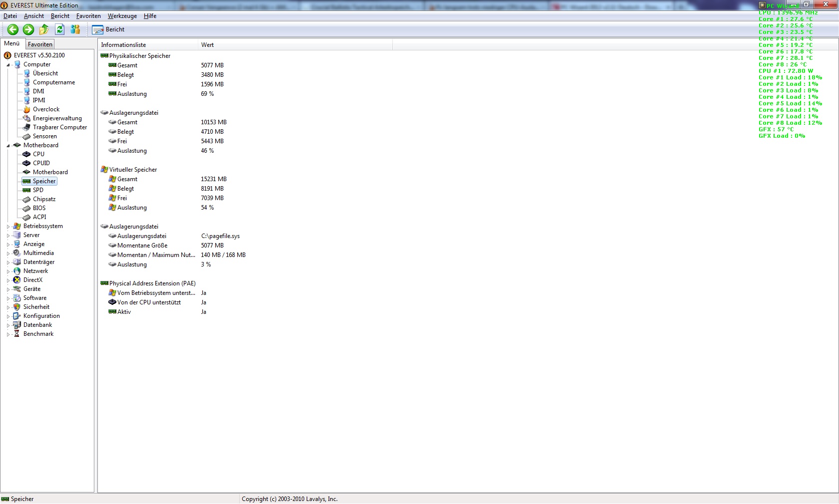Select the Tragbarer Computer laptop icon
Viewport: 839px width, 504px height.
pos(27,127)
